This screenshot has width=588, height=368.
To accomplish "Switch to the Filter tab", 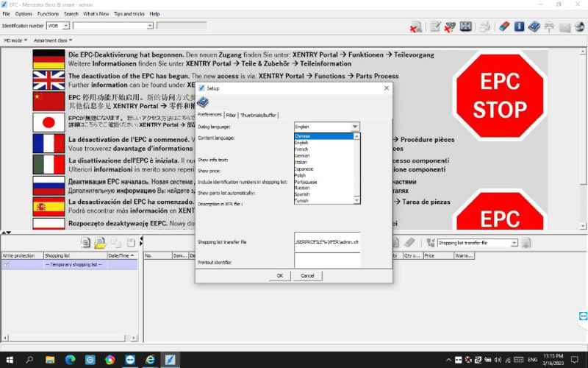I will tap(231, 115).
